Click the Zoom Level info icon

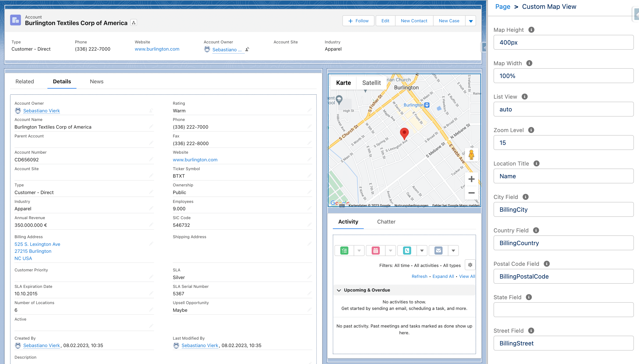[x=531, y=130]
